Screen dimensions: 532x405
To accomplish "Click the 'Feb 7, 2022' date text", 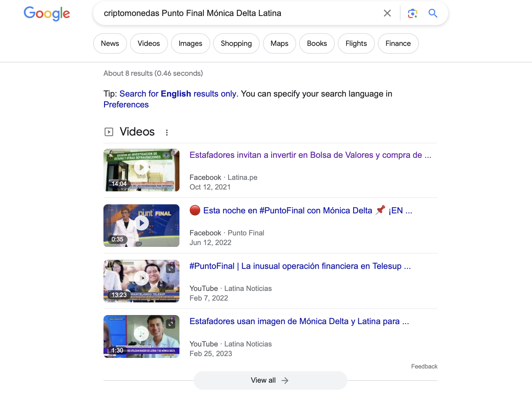I will [209, 298].
